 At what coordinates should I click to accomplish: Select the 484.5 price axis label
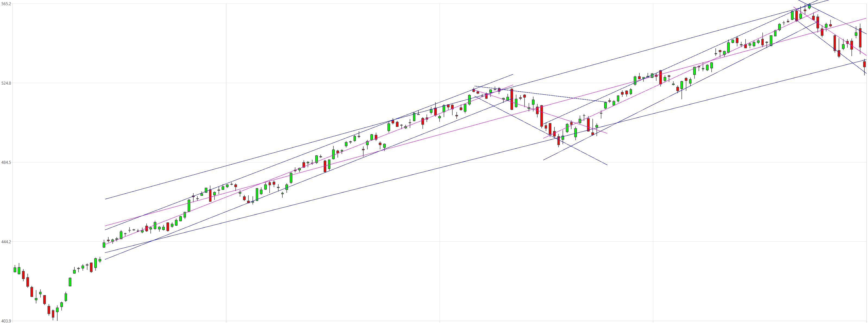(6, 162)
